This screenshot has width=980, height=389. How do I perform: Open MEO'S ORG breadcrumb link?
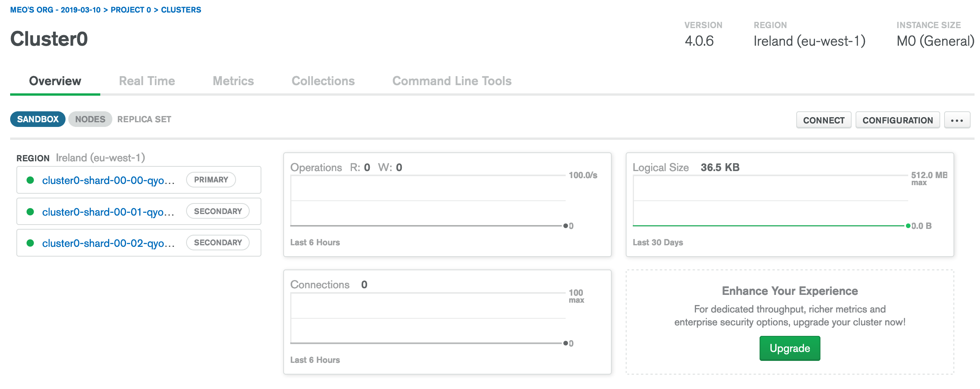pos(55,10)
